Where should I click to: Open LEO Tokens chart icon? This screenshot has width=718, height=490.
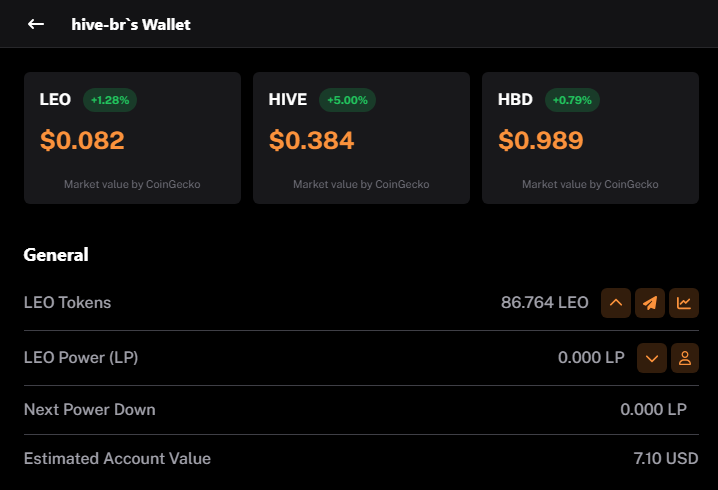[x=684, y=303]
